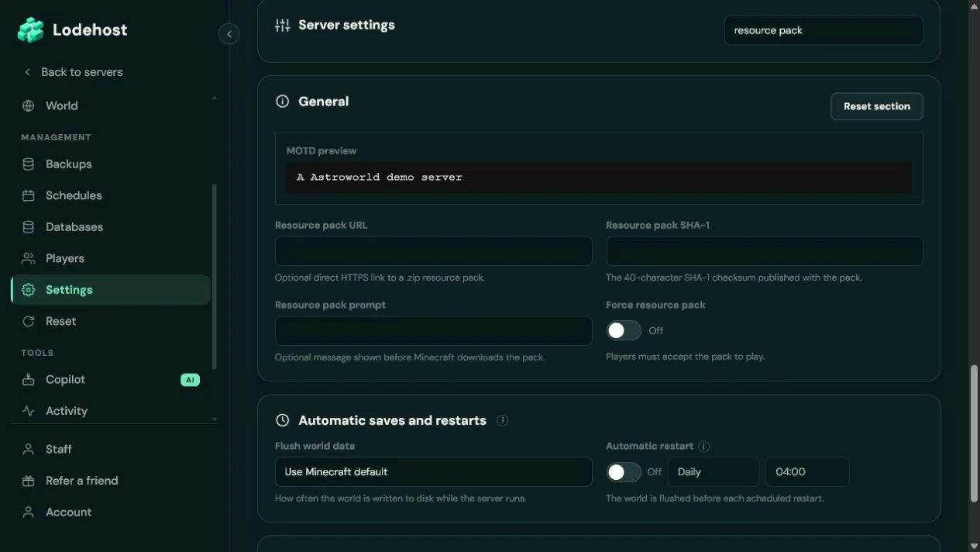The image size is (980, 552).
Task: Click the Reset section button
Action: [x=876, y=107]
